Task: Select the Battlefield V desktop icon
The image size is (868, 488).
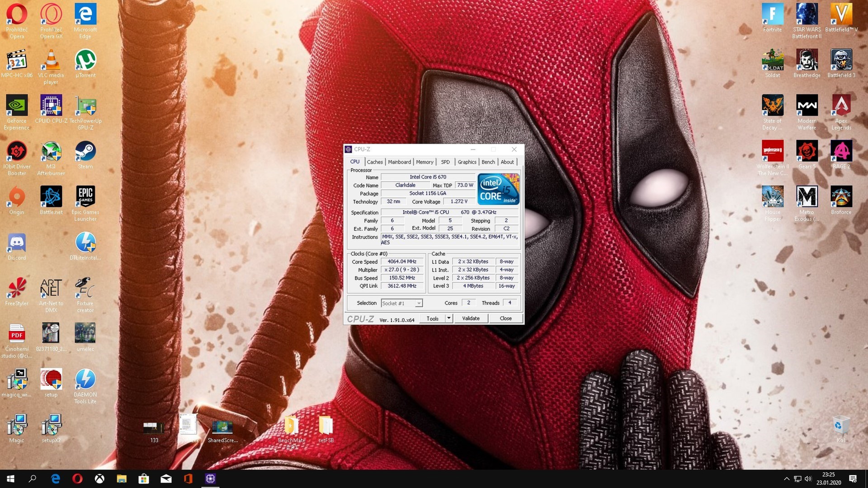Action: [841, 18]
